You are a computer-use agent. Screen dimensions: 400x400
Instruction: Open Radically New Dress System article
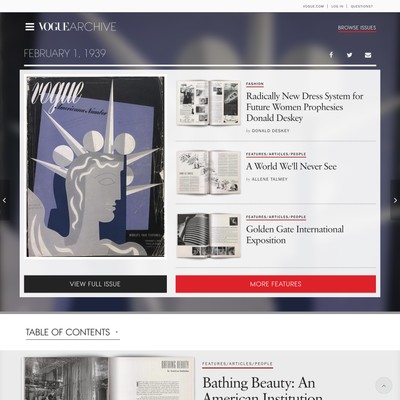click(304, 107)
